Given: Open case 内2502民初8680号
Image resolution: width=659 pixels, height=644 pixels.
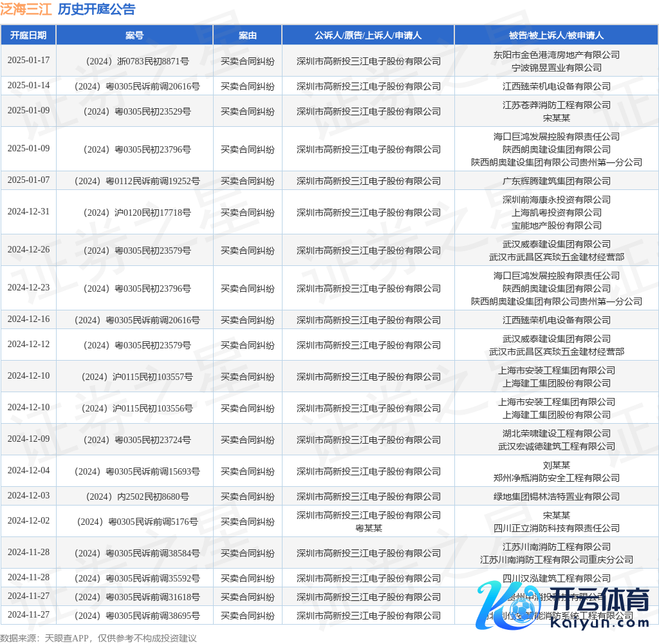Looking at the screenshot, I should (135, 497).
